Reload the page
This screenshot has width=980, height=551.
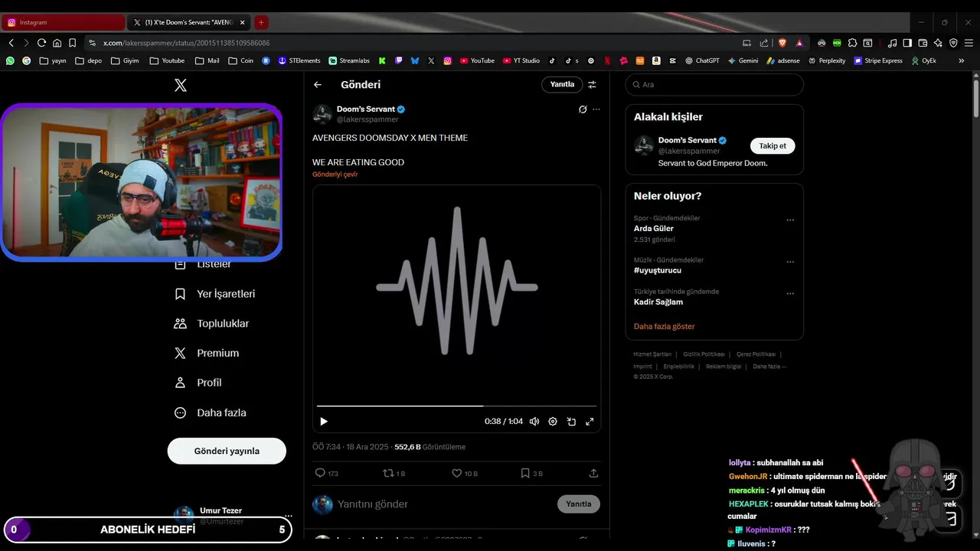41,43
